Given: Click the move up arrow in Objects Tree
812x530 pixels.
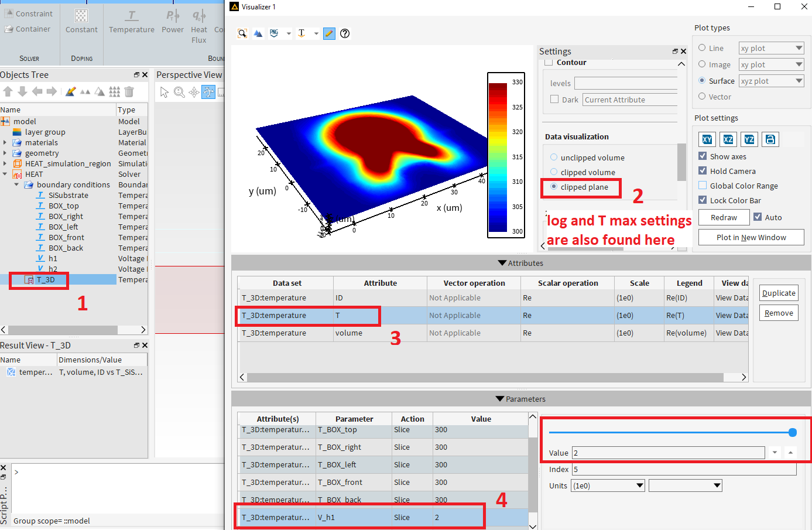Looking at the screenshot, I should (8, 91).
